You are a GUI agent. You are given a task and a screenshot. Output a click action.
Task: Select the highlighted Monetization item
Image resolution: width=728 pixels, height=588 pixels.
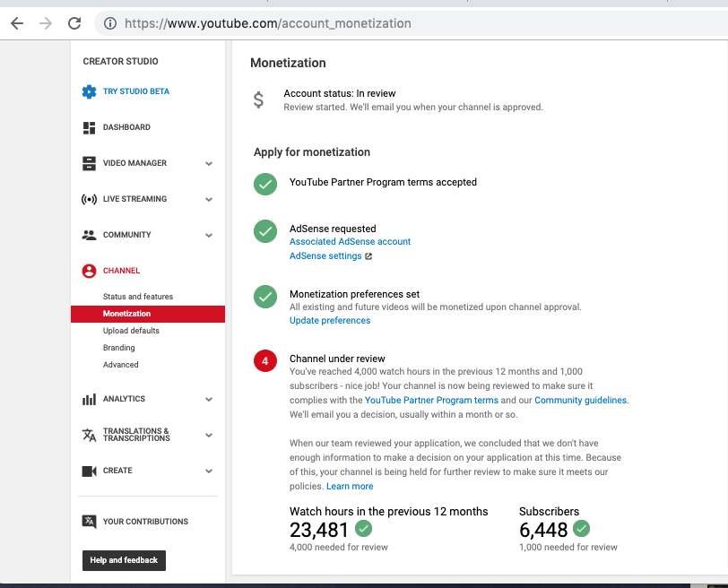point(148,314)
